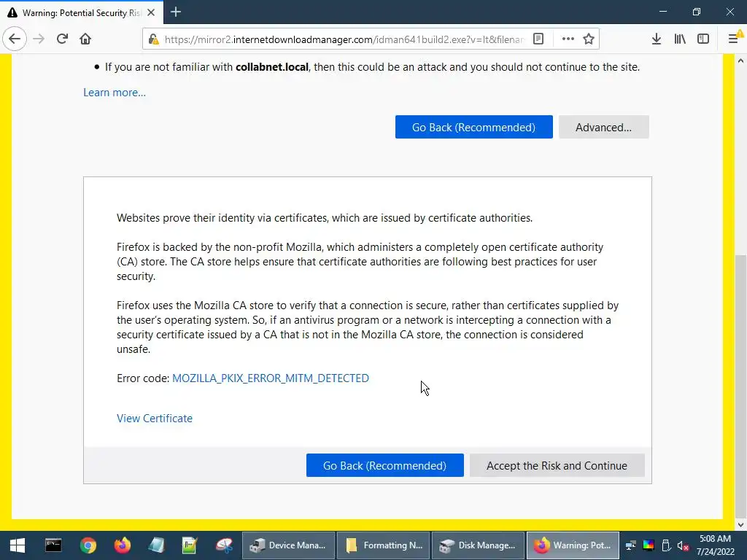Switch to Formatting N... folder taskbar window
The height and width of the screenshot is (560, 747).
coord(384,545)
